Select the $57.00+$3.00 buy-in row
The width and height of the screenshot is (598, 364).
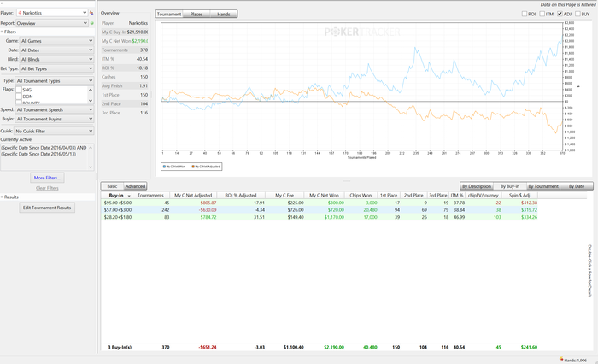320,210
